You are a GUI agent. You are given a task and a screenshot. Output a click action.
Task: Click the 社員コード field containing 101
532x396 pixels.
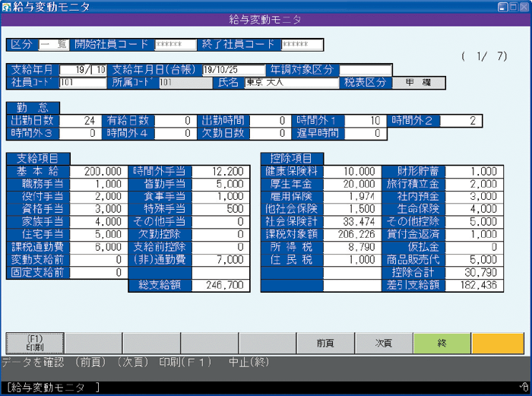coord(82,83)
